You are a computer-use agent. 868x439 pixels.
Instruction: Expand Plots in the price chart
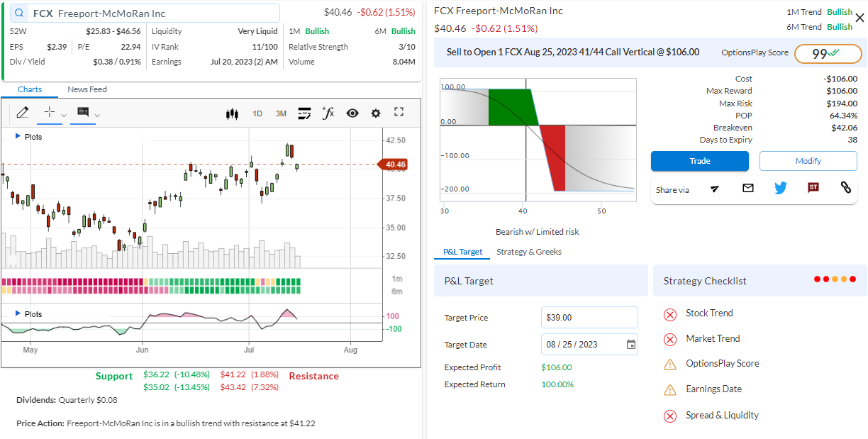pos(28,137)
